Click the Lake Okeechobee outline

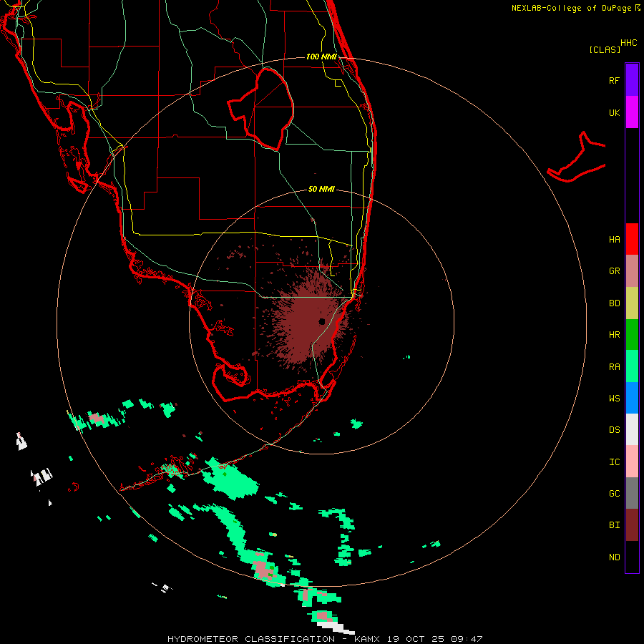pyautogui.click(x=262, y=109)
